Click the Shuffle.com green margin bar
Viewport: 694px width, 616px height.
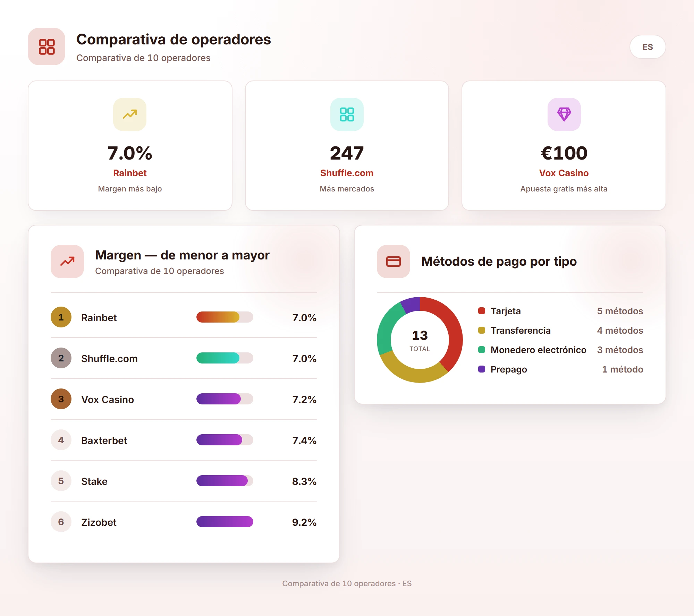(218, 358)
